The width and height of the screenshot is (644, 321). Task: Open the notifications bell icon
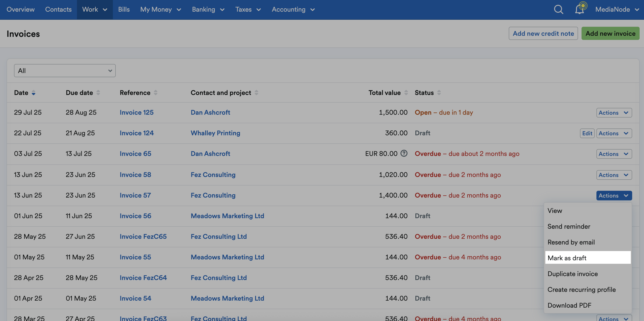click(x=580, y=9)
